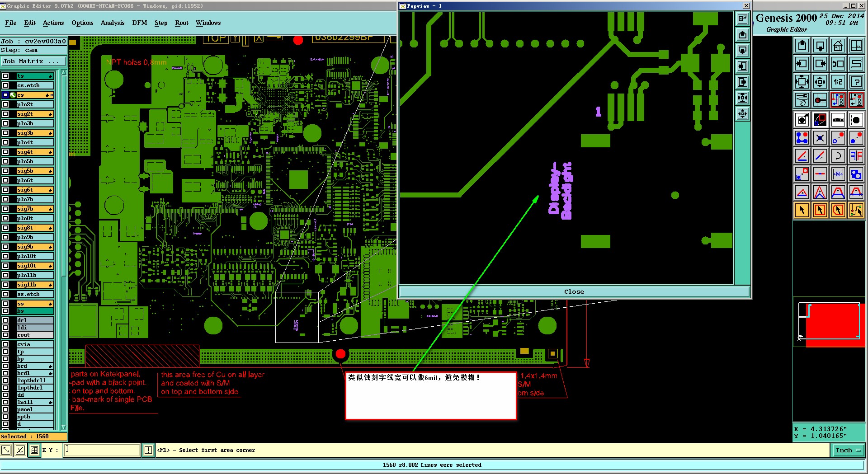Click the previous view icon

(838, 64)
